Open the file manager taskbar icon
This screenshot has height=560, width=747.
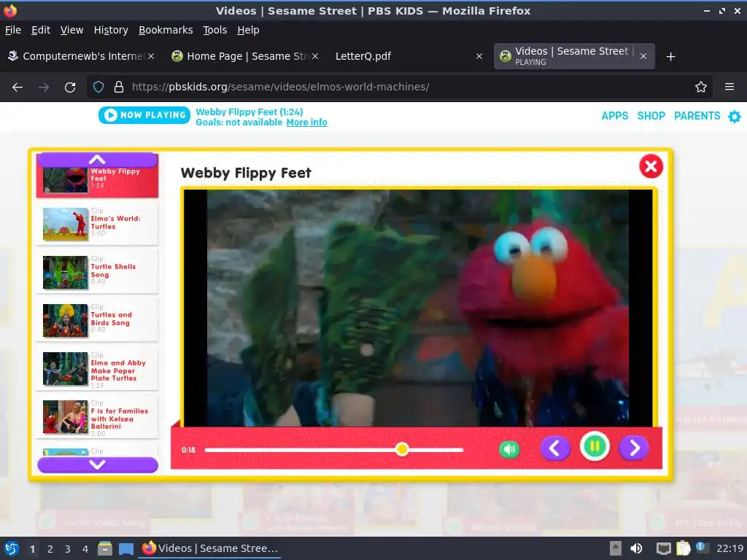coord(105,548)
